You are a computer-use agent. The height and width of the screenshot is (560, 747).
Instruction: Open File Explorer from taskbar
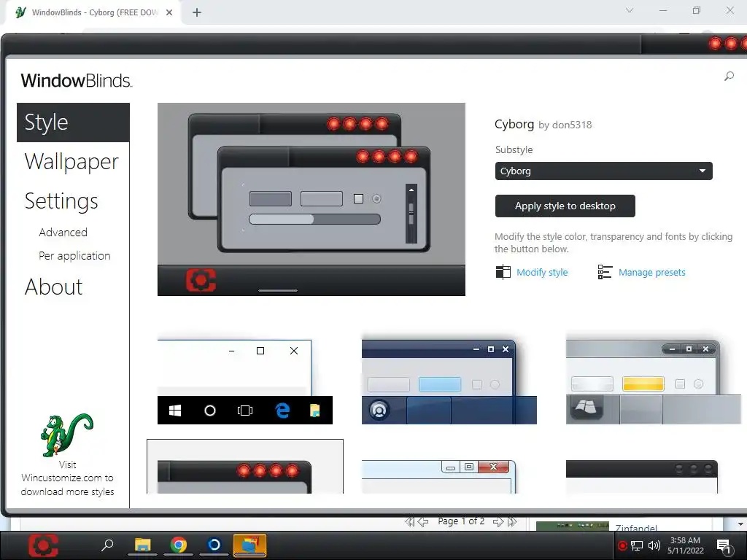click(x=142, y=545)
